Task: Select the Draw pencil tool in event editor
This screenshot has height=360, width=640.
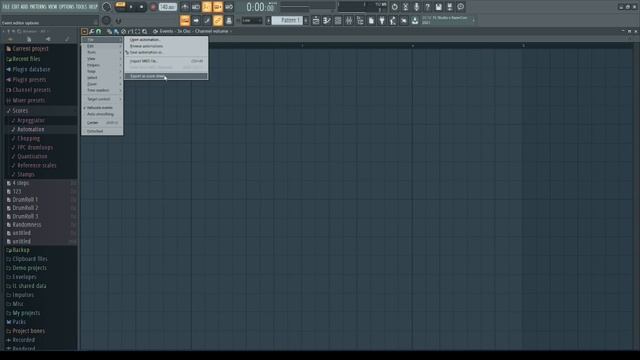Action: (109, 31)
